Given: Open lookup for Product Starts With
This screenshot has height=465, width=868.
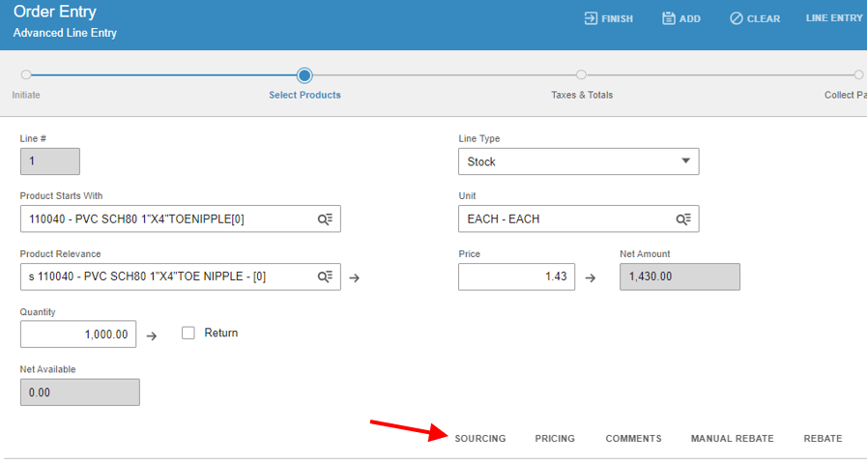Looking at the screenshot, I should click(325, 219).
